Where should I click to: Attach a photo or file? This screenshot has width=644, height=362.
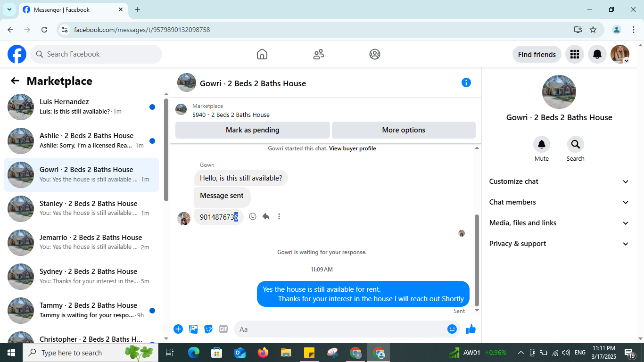(193, 329)
